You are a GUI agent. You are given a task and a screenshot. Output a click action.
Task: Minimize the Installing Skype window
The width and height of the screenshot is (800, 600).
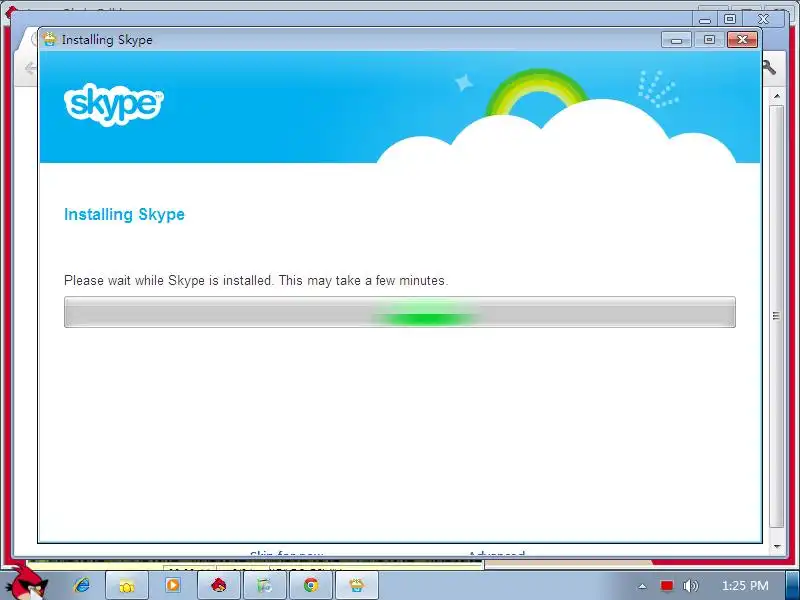677,40
